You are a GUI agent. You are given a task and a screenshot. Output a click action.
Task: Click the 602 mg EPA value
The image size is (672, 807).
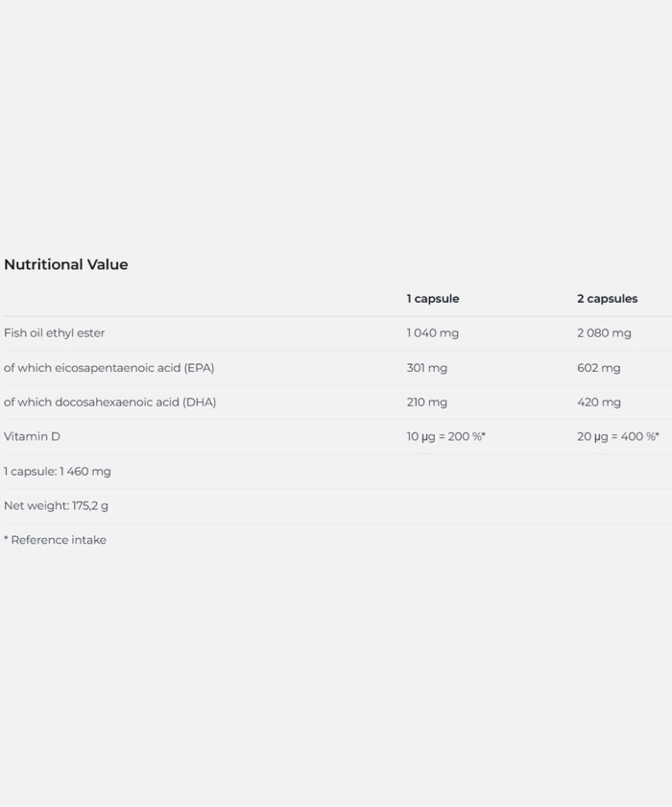[598, 368]
